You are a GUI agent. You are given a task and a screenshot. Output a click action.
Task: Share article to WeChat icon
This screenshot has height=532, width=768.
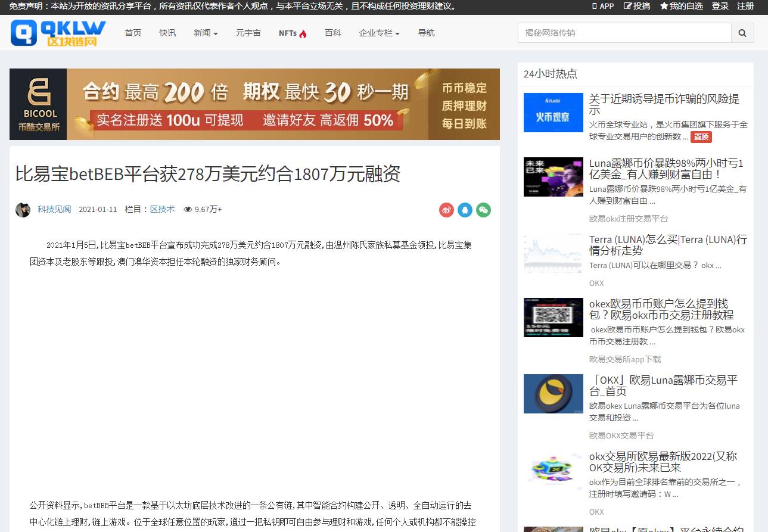point(484,210)
